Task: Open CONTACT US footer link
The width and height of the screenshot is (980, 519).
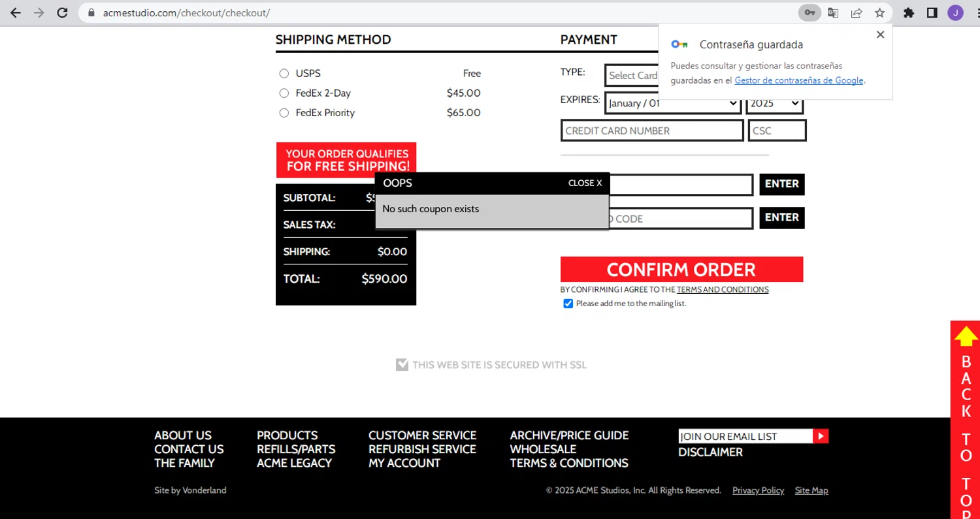Action: (189, 449)
